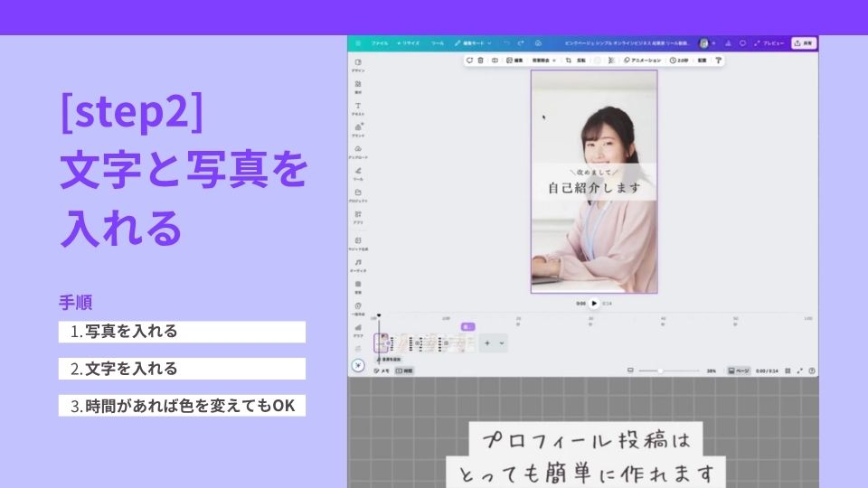868x488 pixels.
Task: Open the Projects folder in sidebar
Action: pyautogui.click(x=359, y=194)
